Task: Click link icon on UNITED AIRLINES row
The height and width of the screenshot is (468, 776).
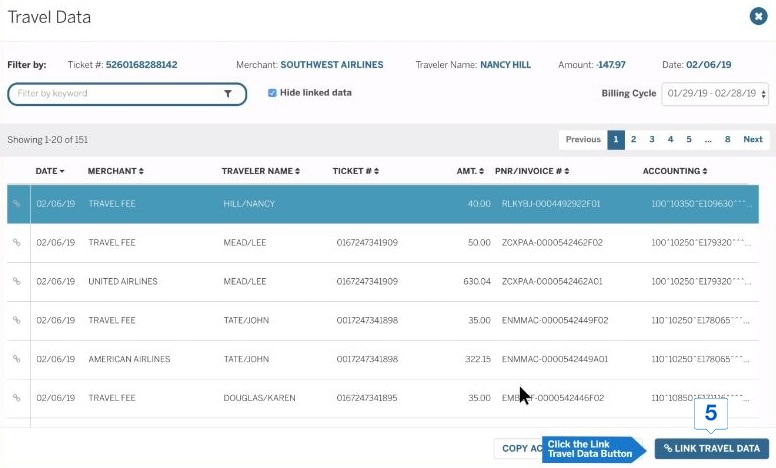Action: (x=17, y=281)
